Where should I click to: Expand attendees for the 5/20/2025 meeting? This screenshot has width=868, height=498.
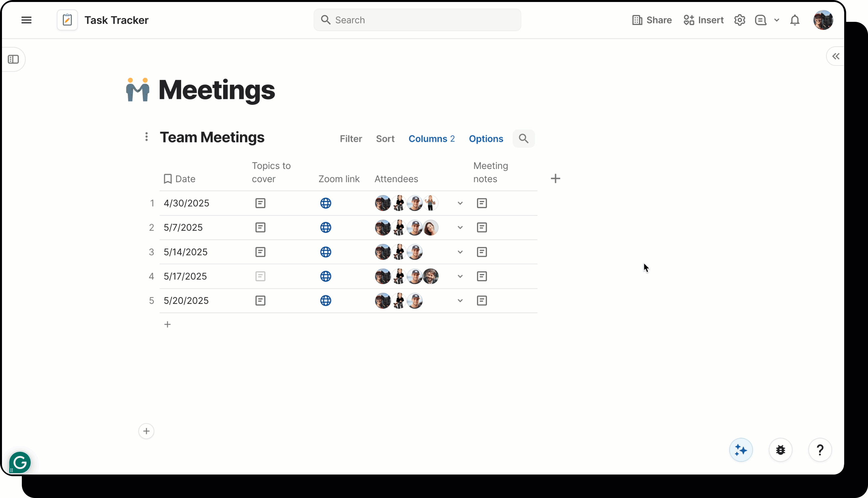click(x=460, y=301)
